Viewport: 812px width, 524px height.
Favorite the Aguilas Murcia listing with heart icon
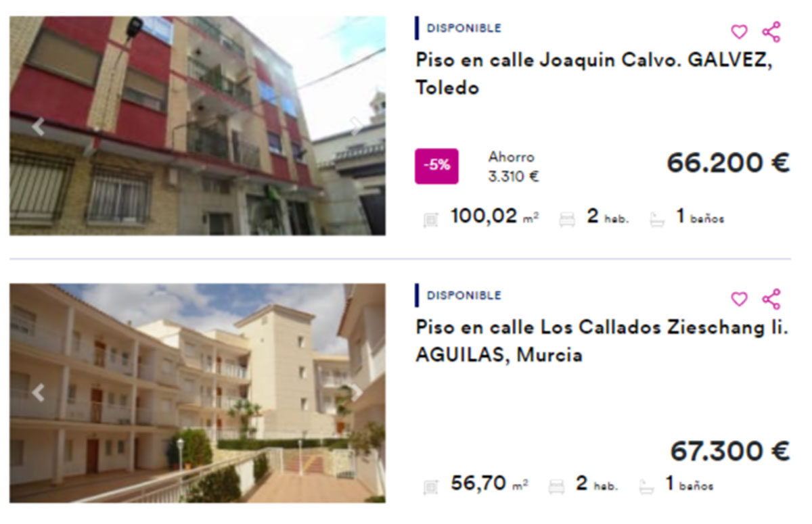click(739, 299)
